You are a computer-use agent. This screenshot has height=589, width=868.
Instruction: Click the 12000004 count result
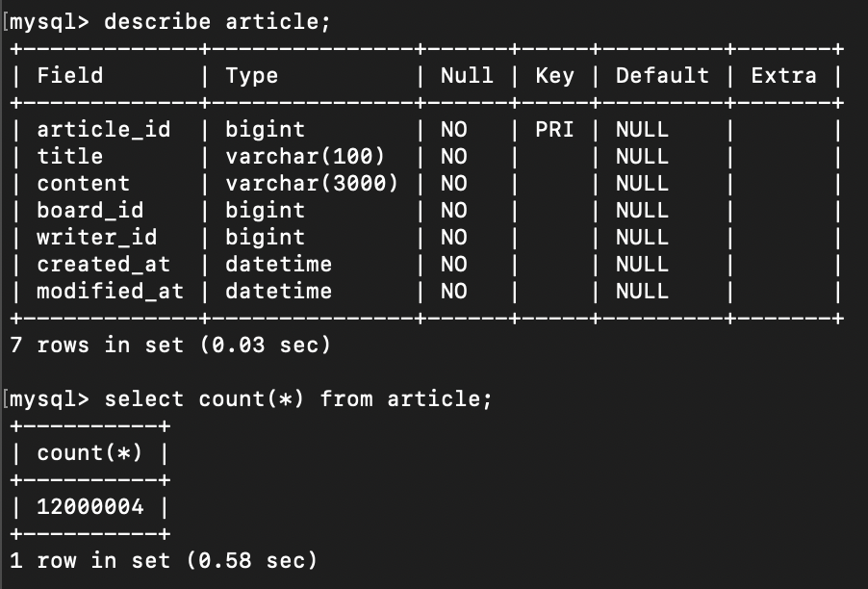(90, 507)
